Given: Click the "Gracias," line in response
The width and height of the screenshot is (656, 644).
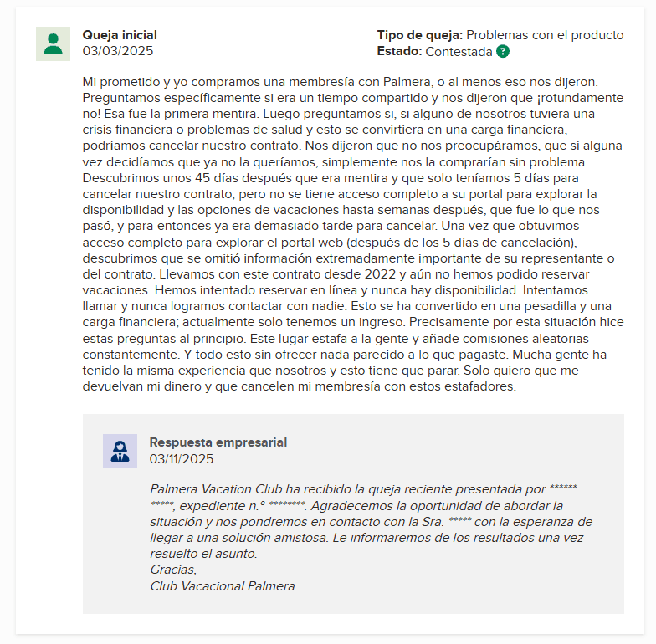Looking at the screenshot, I should [173, 570].
